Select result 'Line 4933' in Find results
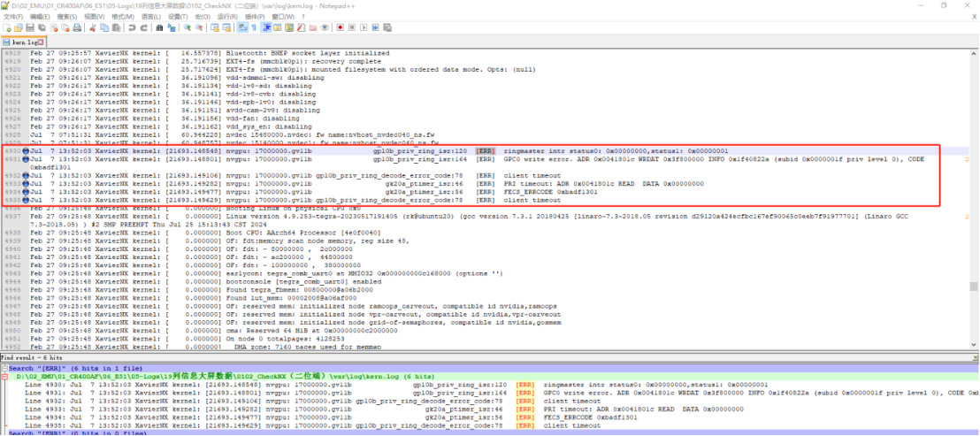Screen dimensions: 980x436 [x=384, y=409]
